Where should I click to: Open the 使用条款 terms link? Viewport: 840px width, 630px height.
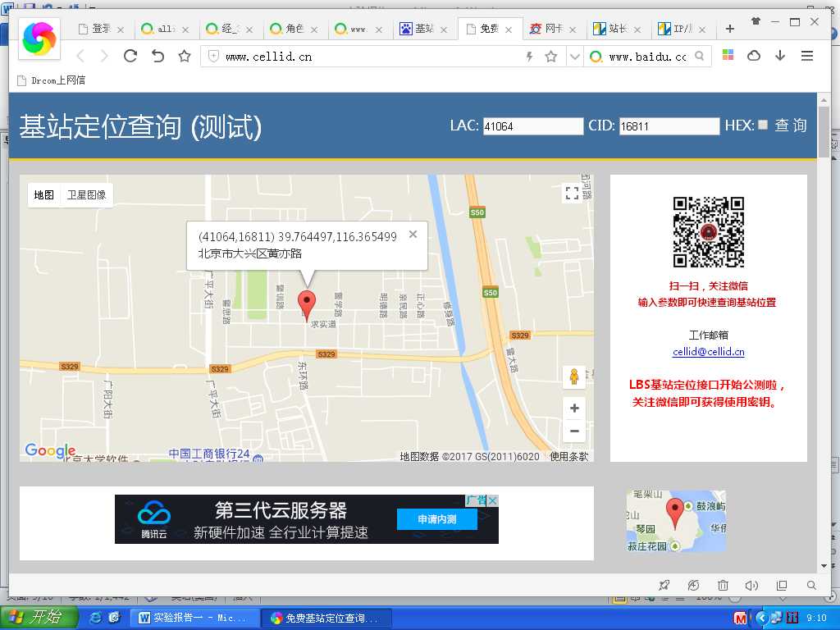tap(569, 456)
